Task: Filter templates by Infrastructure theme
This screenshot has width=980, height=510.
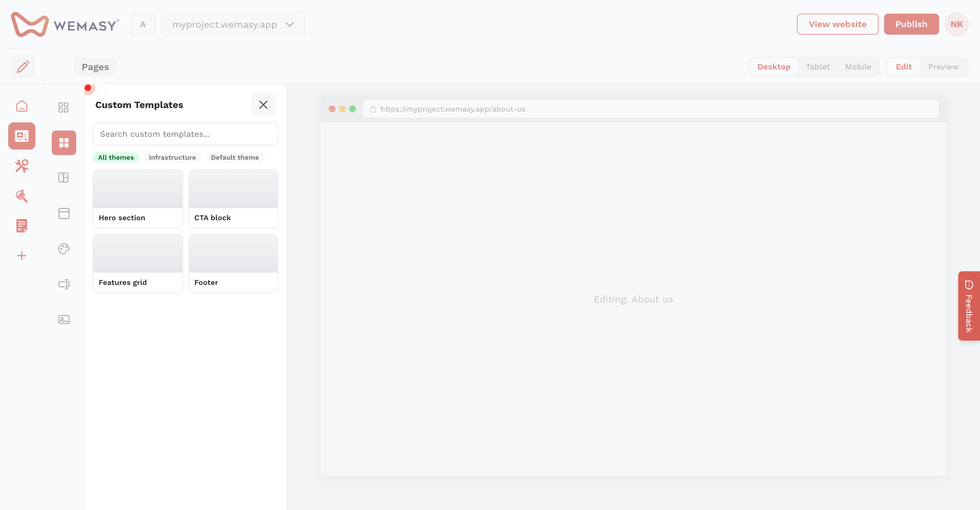Action: coord(172,157)
